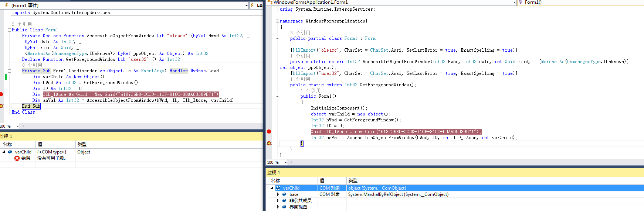Screen dimensions: 644x211
Task: Select the 错误 row in left watch
Action: 131,158
